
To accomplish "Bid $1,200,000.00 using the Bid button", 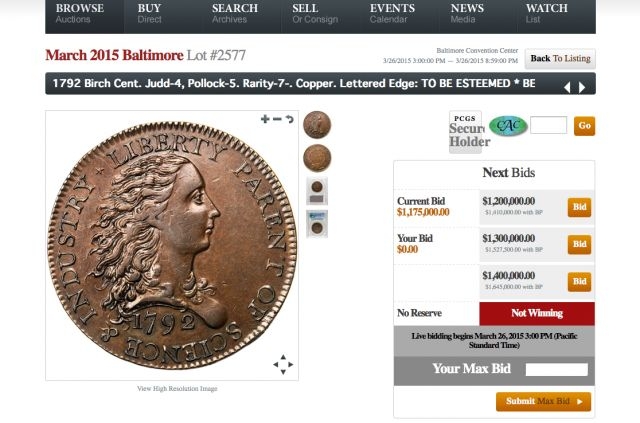I will point(579,207).
